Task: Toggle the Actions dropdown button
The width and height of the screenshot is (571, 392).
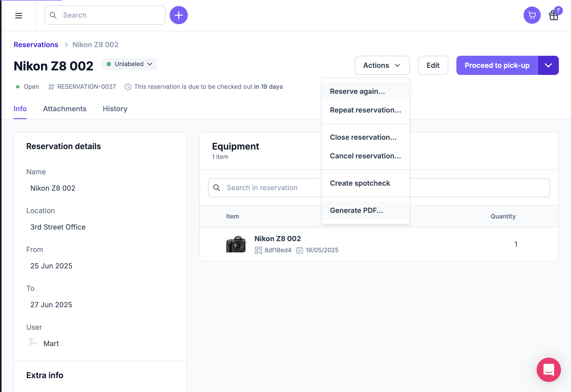Action: point(382,65)
